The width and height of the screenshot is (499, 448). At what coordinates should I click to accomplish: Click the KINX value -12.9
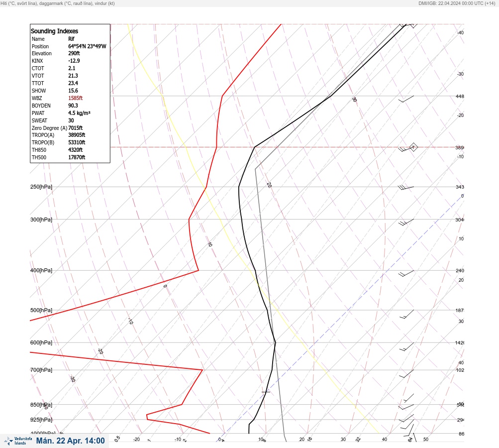(74, 61)
